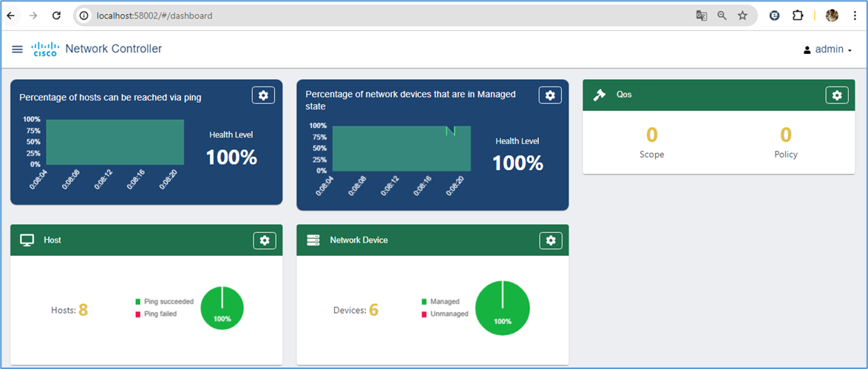Click the Cisco logo
The height and width of the screenshot is (369, 868).
pos(44,50)
